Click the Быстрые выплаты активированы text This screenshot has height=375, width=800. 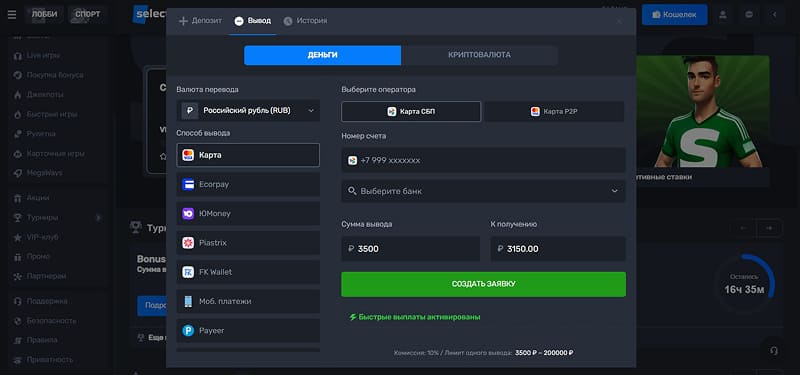click(x=415, y=317)
